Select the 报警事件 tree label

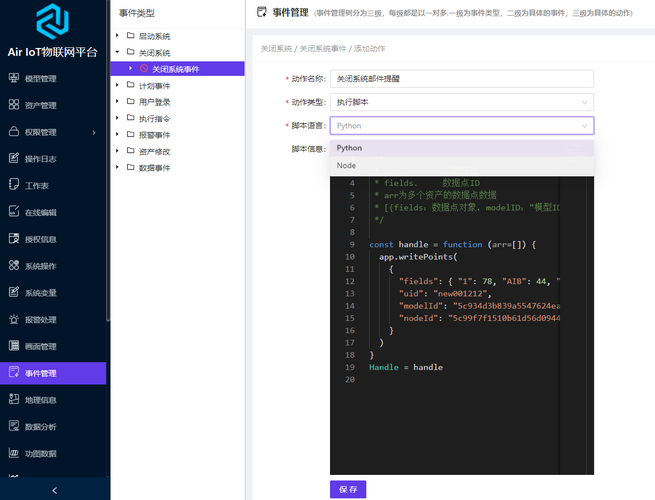point(155,135)
